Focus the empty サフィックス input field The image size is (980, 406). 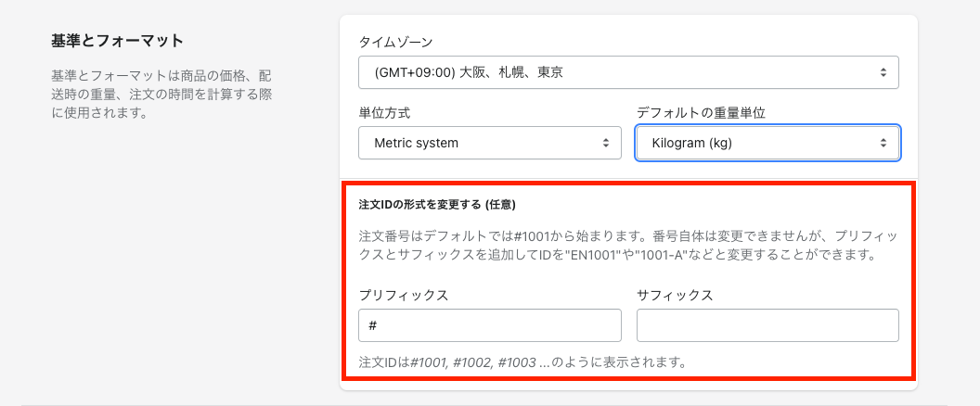pos(767,325)
